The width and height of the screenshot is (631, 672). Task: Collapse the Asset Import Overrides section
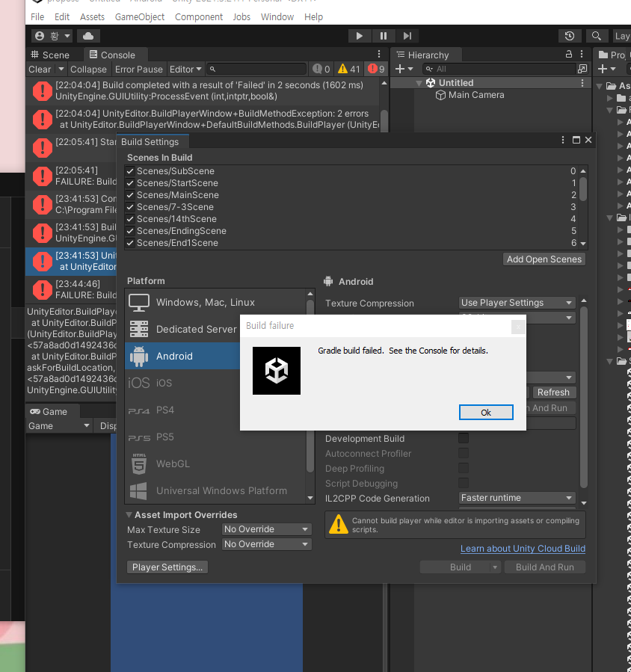click(129, 515)
